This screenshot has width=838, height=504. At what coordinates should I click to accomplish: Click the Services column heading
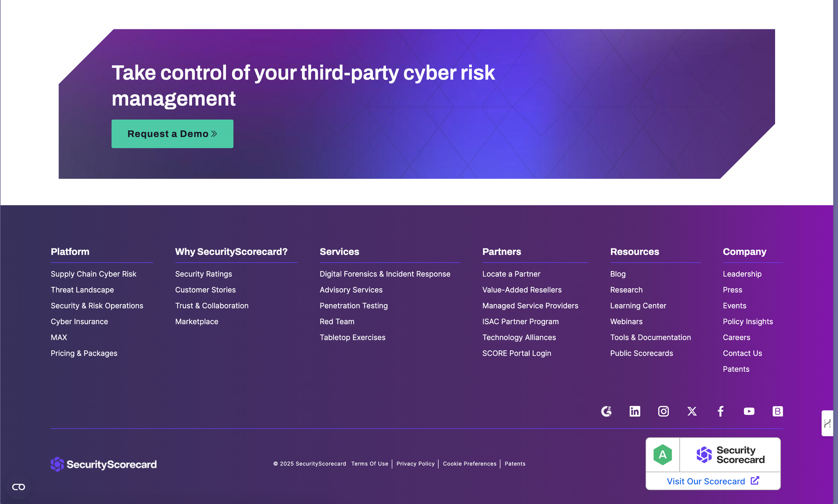pos(339,252)
